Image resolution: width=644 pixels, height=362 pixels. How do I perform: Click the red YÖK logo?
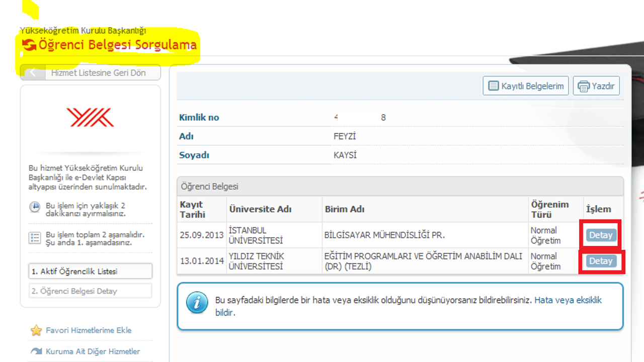click(x=90, y=117)
